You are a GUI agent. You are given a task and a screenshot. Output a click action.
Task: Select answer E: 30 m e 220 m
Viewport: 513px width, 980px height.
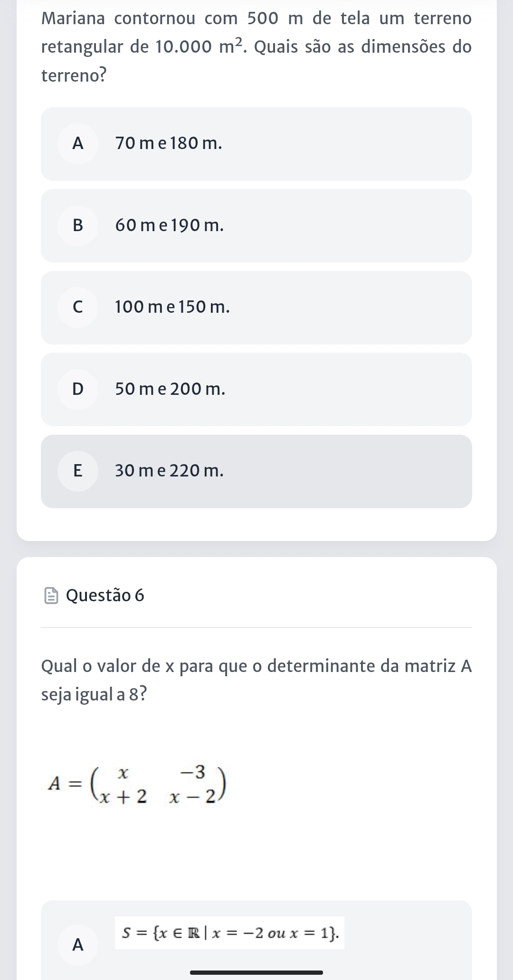coord(256,471)
